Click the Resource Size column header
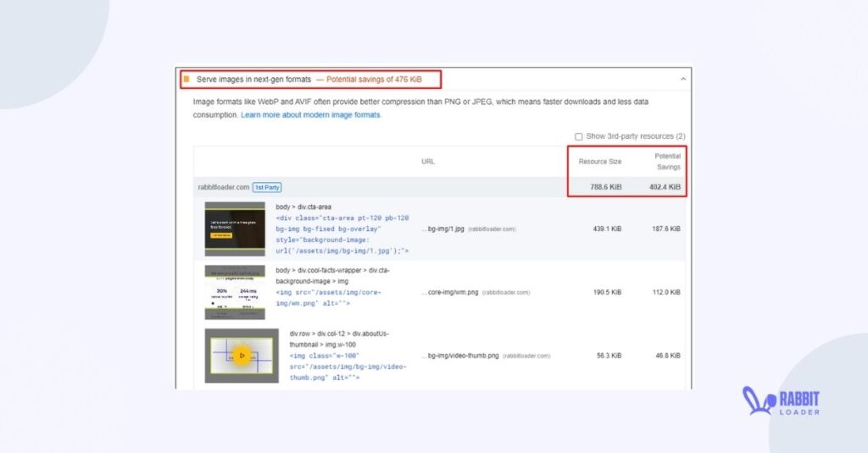868x453 pixels. click(x=600, y=162)
